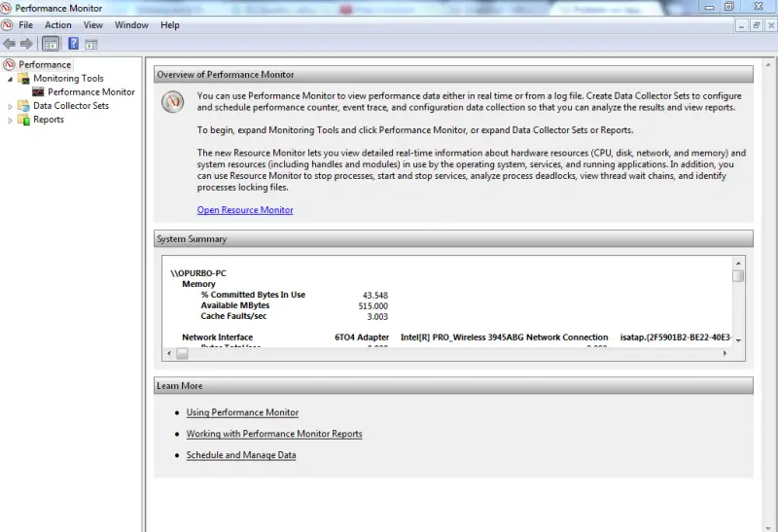778x532 pixels.
Task: Toggle the Show/Hide Console Tree button
Action: [x=51, y=44]
